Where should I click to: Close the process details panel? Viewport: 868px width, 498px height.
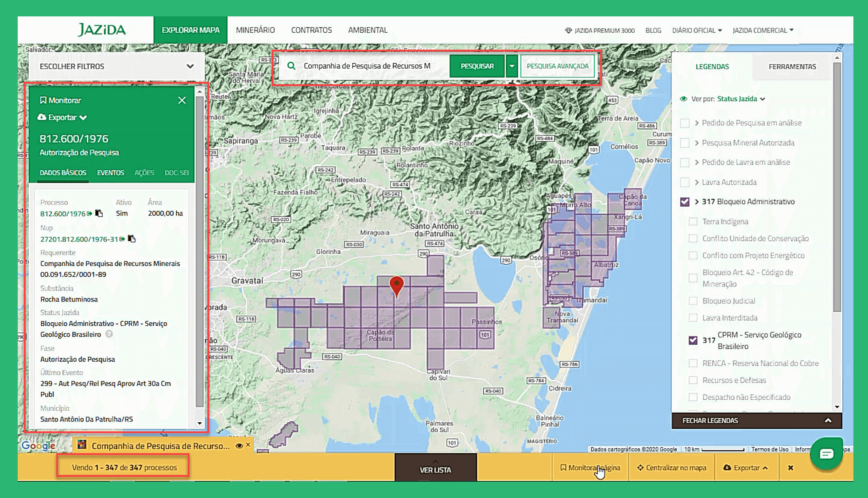click(182, 100)
